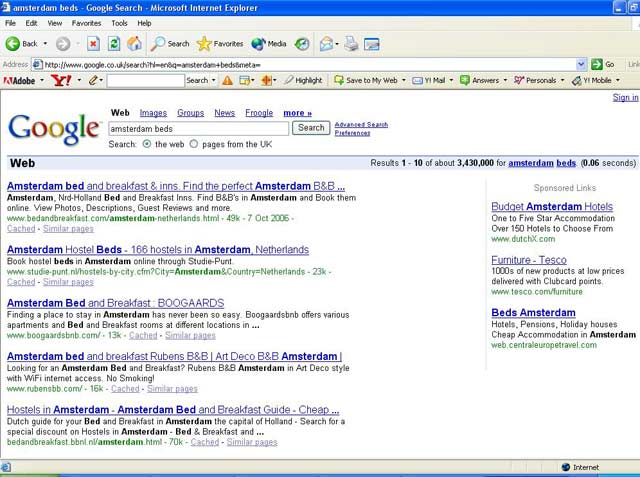
Task: Expand Save to My Web dropdown arrow
Action: click(x=404, y=80)
